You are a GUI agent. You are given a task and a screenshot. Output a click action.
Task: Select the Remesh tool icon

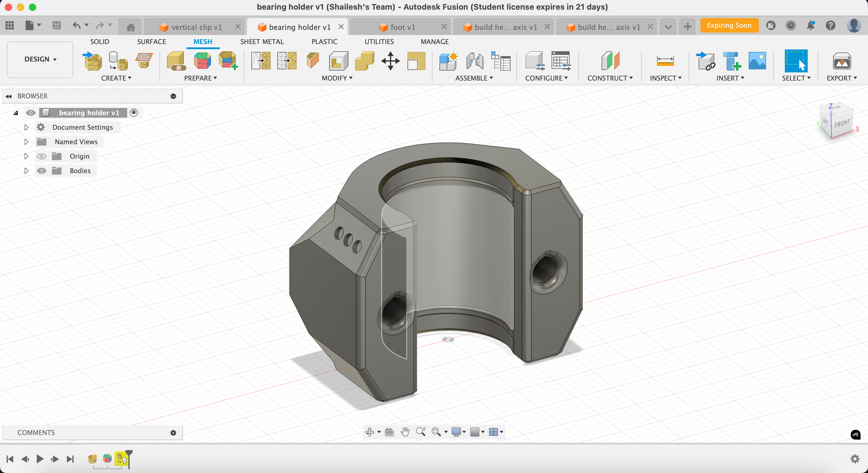261,61
